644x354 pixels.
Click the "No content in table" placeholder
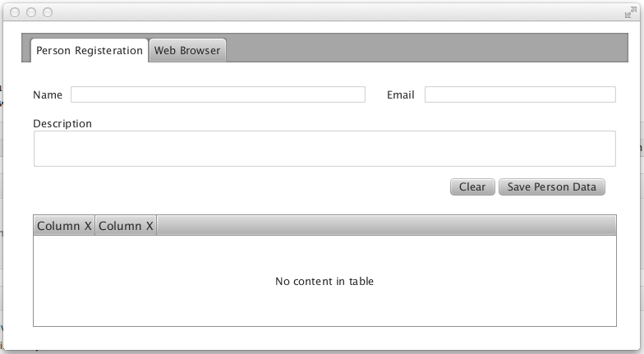pos(324,281)
